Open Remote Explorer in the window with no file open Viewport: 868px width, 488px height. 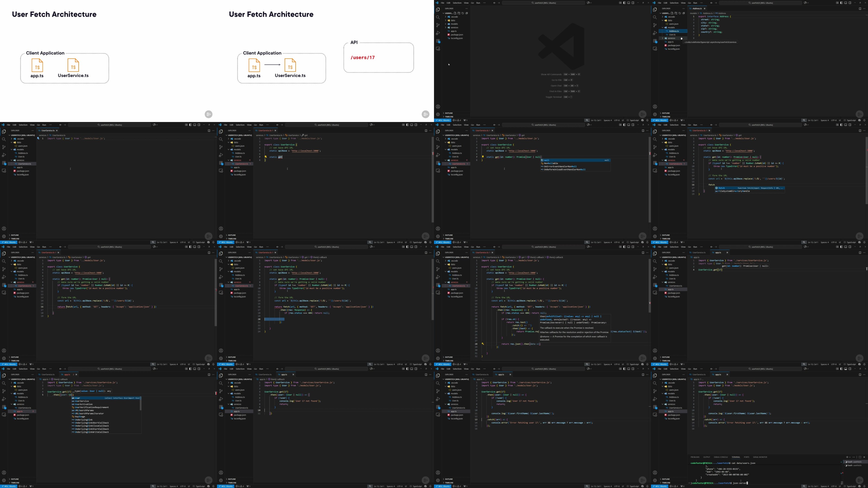(x=438, y=49)
